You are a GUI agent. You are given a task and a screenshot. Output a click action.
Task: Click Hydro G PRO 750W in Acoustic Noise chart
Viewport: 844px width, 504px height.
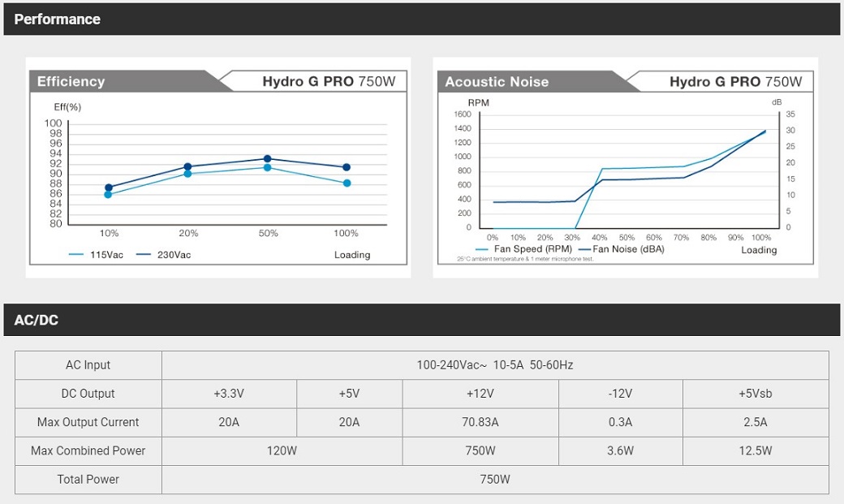pos(736,82)
